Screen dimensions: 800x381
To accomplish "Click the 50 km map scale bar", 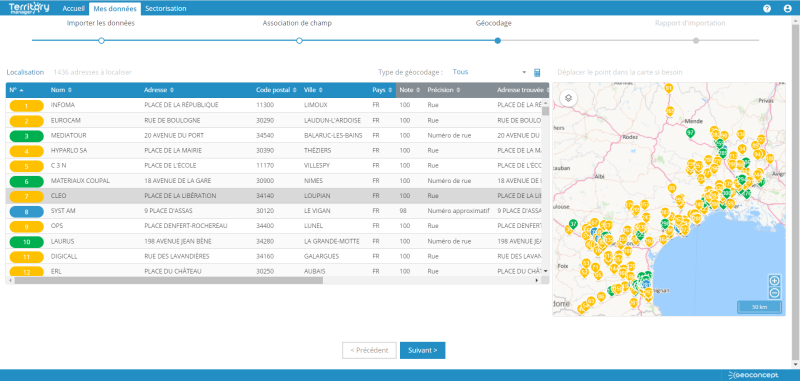I will coord(759,307).
